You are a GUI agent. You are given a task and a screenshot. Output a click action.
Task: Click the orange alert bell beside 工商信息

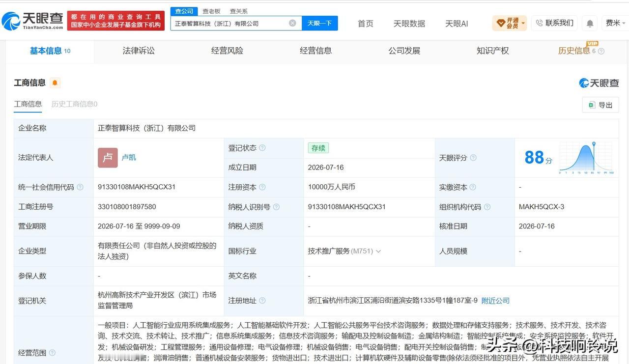click(55, 83)
